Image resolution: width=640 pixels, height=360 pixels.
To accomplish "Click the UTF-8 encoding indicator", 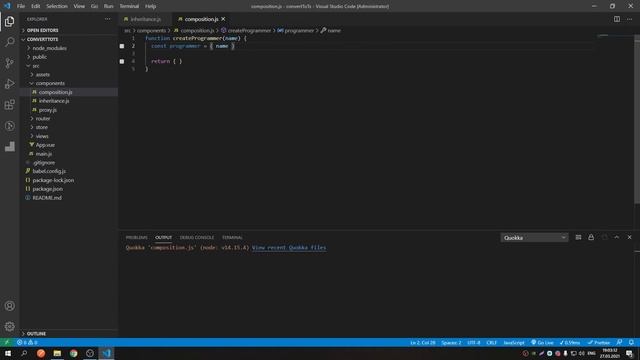I will [x=473, y=342].
